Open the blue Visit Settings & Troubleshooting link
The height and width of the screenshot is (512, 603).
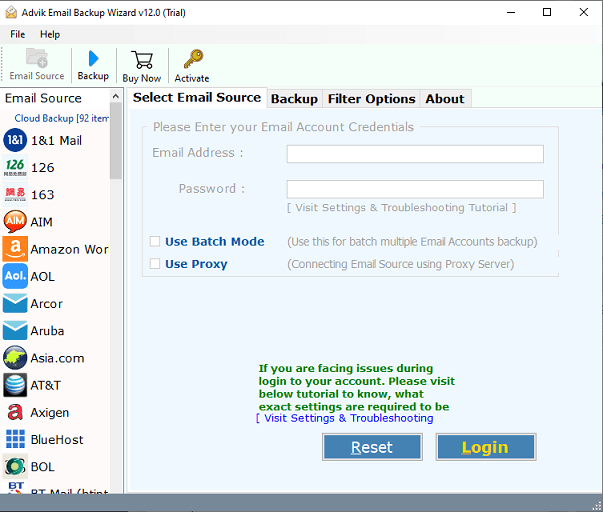(x=345, y=418)
